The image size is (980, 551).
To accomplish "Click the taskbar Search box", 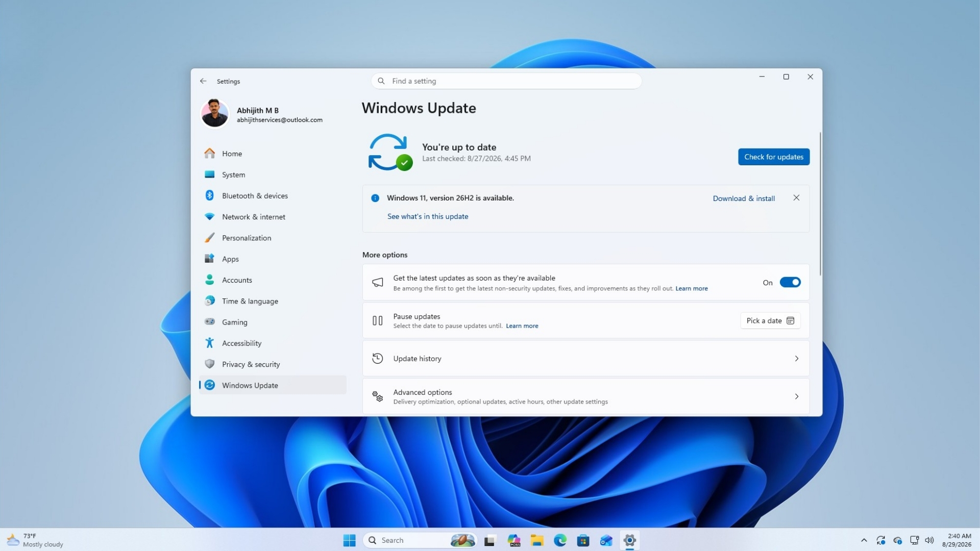I will coord(420,540).
